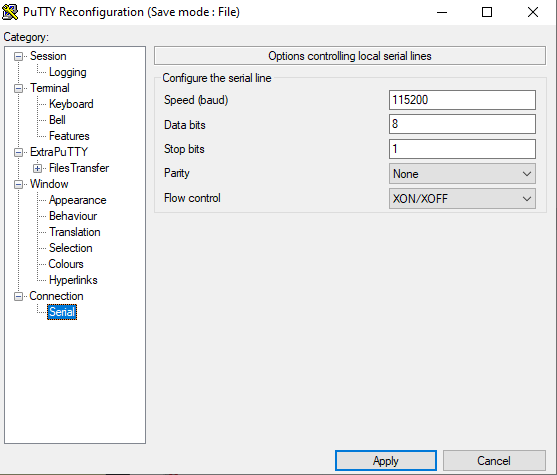The image size is (557, 475).
Task: Click the Data bits input field
Action: coord(462,124)
